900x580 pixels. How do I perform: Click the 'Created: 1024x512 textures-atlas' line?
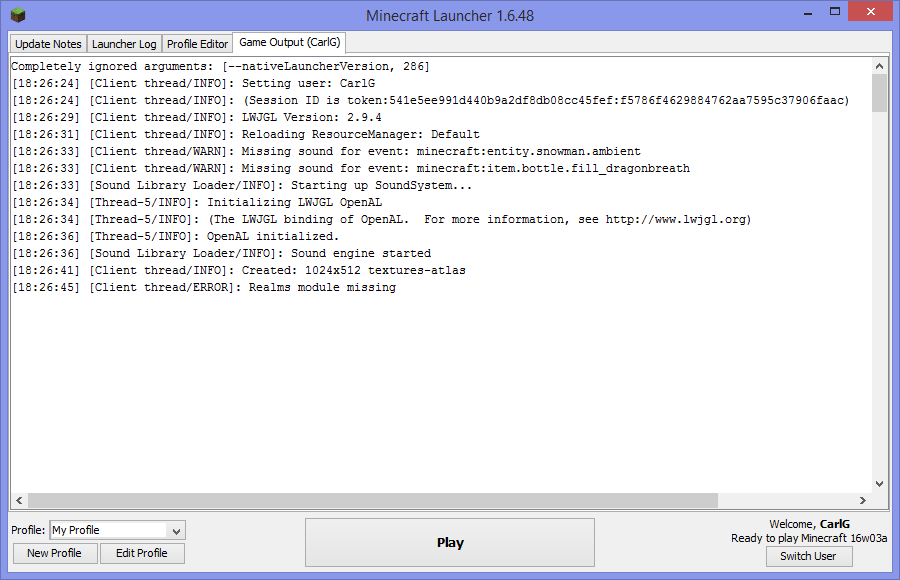[239, 270]
